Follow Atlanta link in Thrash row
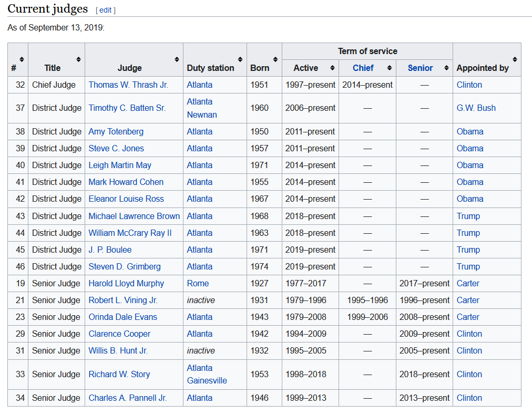 pyautogui.click(x=200, y=85)
